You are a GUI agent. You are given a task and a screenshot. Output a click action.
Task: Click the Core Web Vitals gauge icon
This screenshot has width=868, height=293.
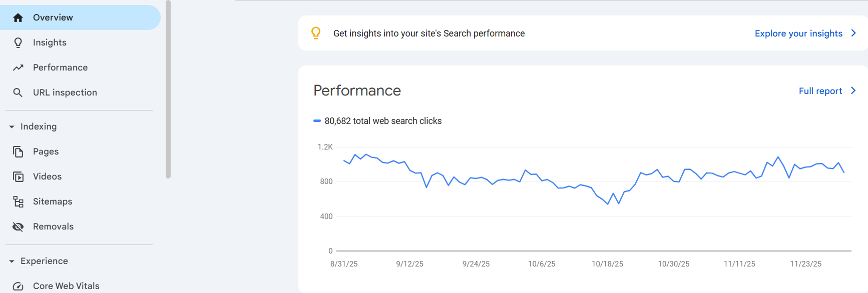pos(18,286)
